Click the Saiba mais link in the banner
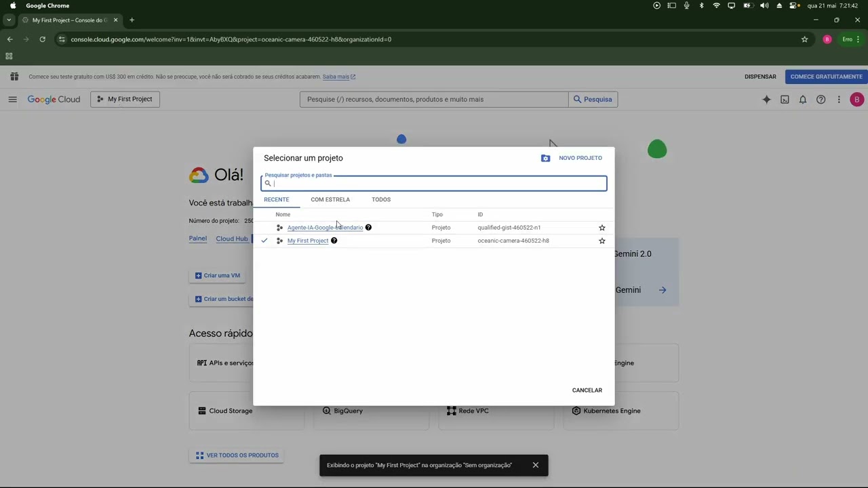 pos(338,77)
